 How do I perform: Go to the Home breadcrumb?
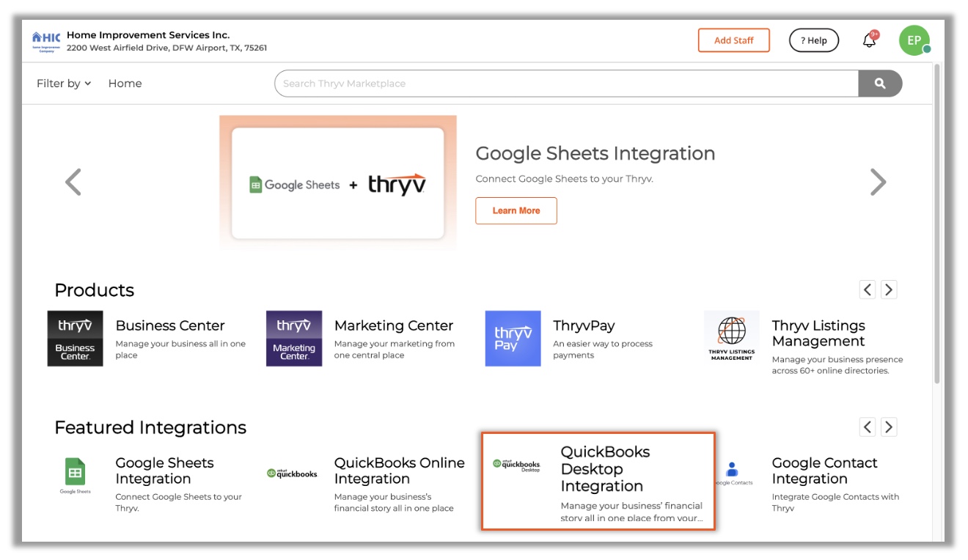pyautogui.click(x=125, y=84)
